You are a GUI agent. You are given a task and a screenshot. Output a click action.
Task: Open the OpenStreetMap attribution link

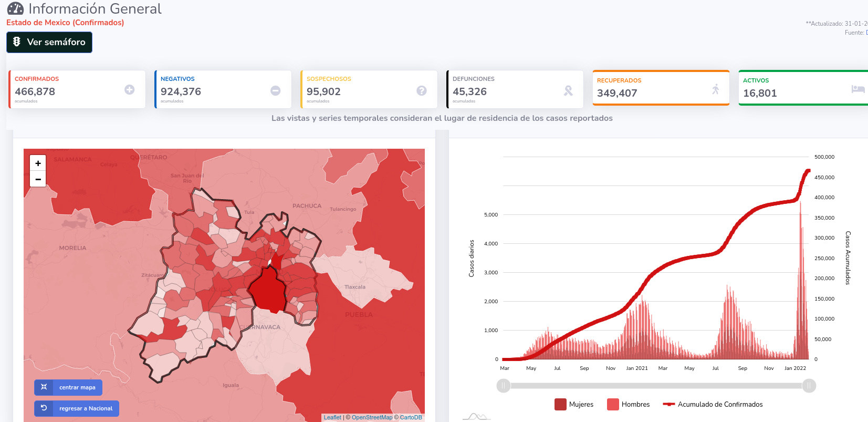372,417
